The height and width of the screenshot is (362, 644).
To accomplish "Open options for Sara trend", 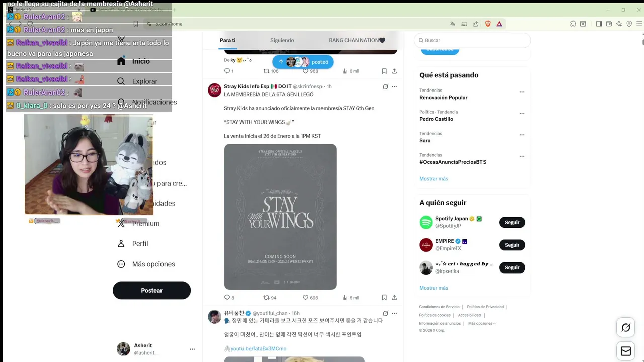I will click(x=522, y=135).
